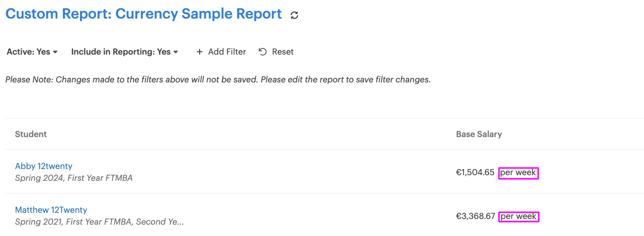644x236 pixels.
Task: Click the €1,504.65 salary value
Action: coord(475,173)
